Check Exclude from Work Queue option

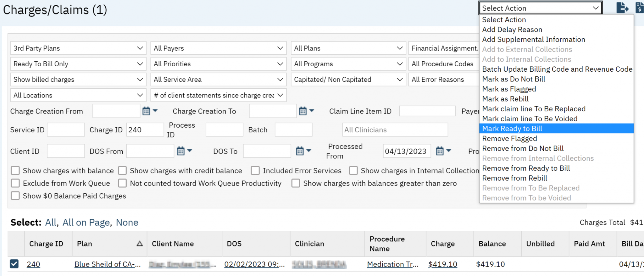(15, 183)
